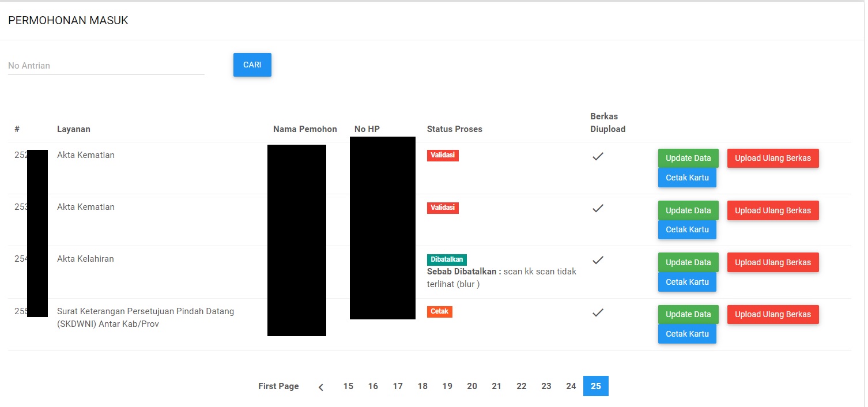The width and height of the screenshot is (868, 407).
Task: Cetak Kartu for the SKDWNI row
Action: click(687, 334)
